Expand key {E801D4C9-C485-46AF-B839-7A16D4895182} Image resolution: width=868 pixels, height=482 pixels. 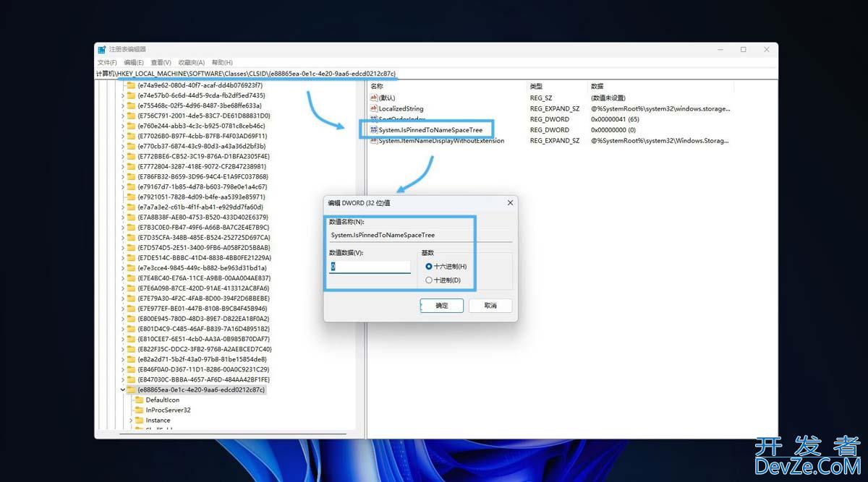coord(122,329)
